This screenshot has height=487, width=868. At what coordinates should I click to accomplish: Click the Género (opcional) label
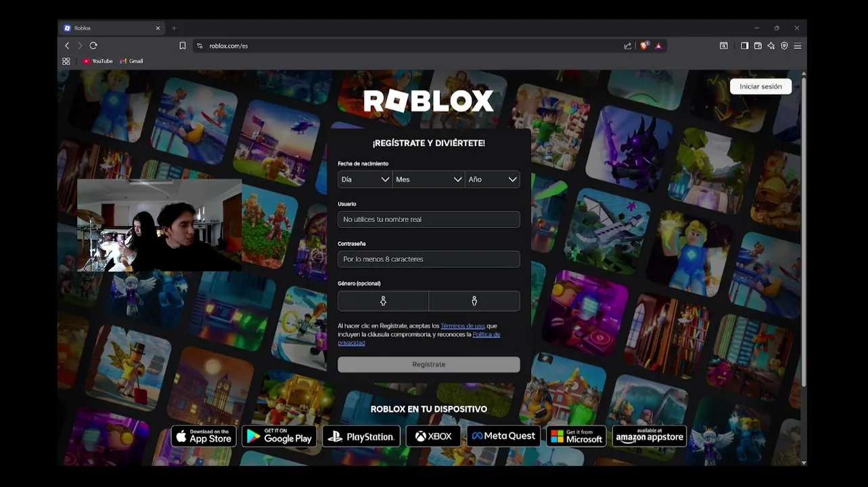point(359,283)
